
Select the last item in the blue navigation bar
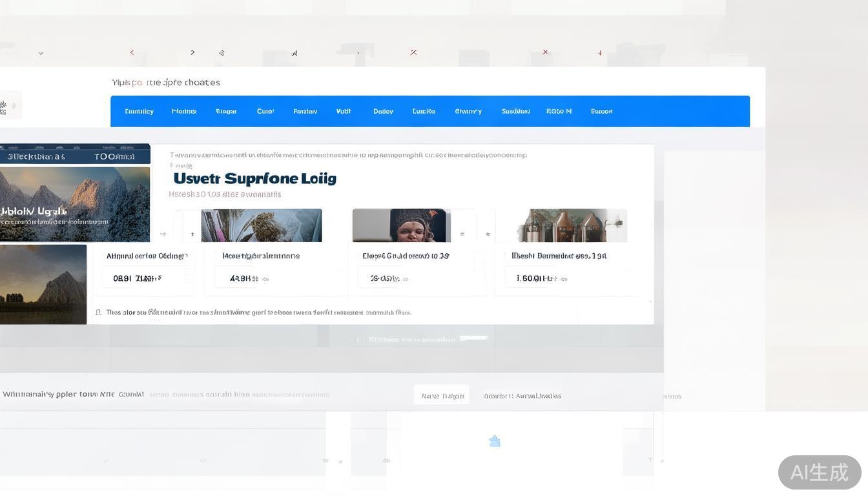[601, 111]
